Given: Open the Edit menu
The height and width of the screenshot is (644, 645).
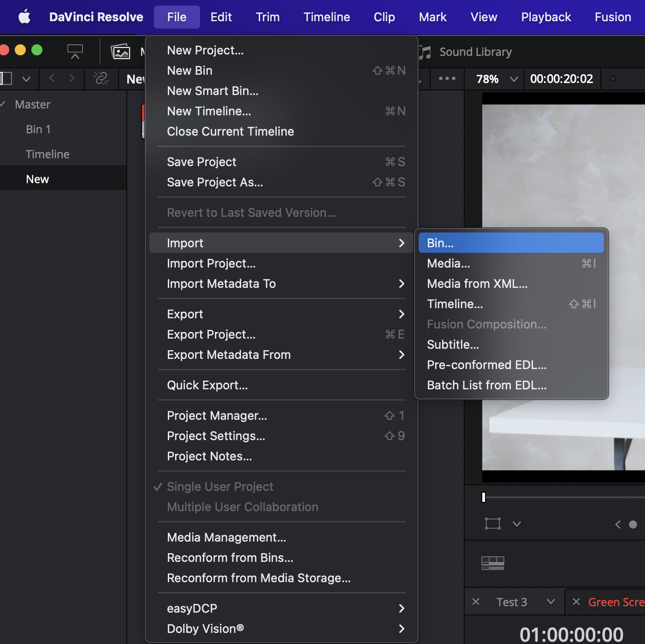Looking at the screenshot, I should (x=221, y=17).
